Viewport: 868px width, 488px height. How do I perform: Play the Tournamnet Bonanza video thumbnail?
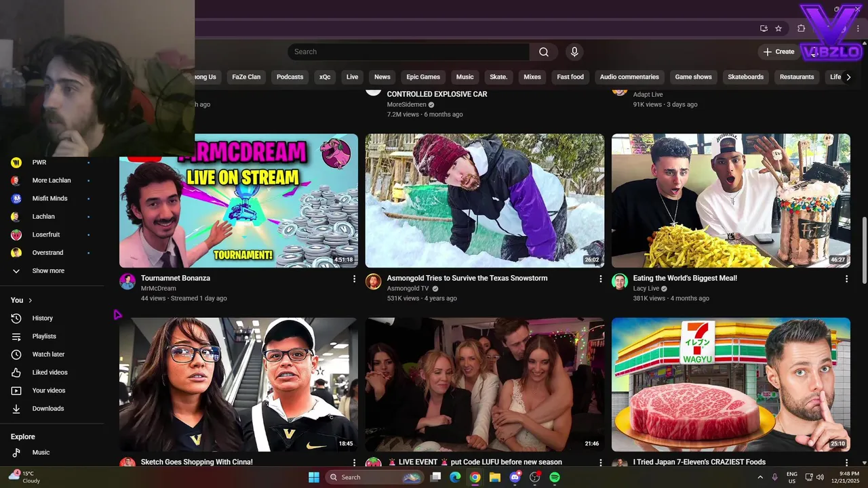[x=239, y=201]
